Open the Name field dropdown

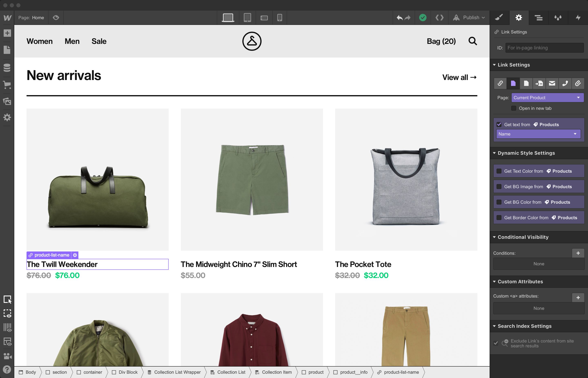coord(538,134)
